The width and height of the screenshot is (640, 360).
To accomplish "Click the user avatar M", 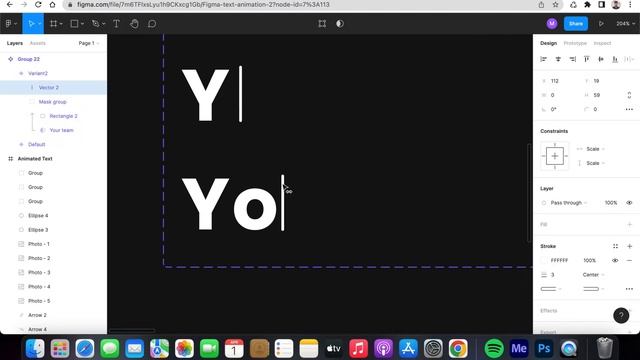I will tap(552, 24).
